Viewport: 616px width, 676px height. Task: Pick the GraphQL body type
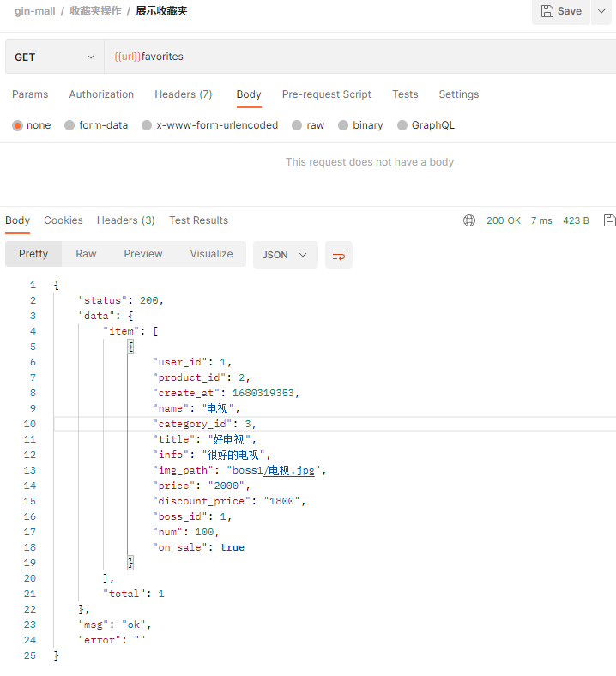[402, 125]
